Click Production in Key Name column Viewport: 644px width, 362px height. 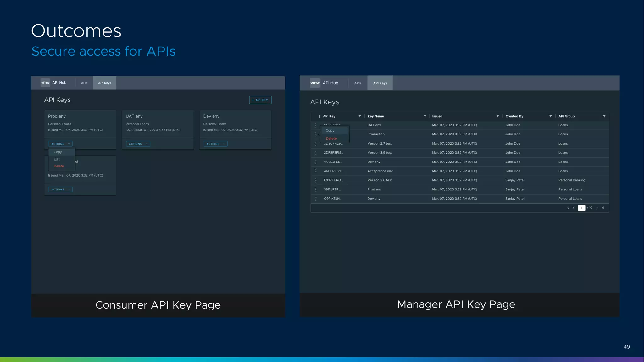point(376,134)
